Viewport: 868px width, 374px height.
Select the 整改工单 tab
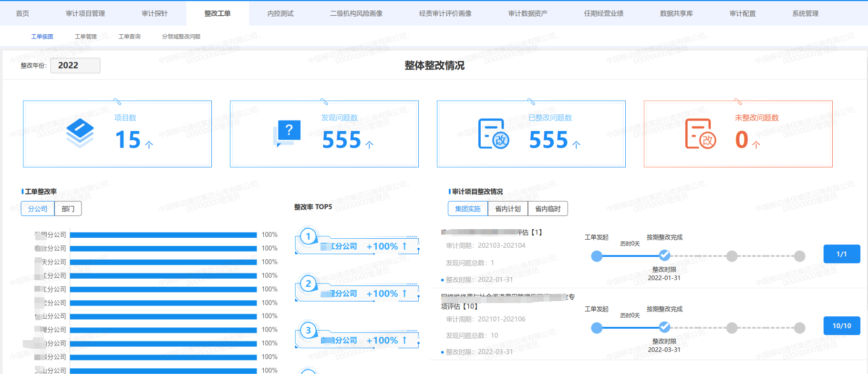217,13
